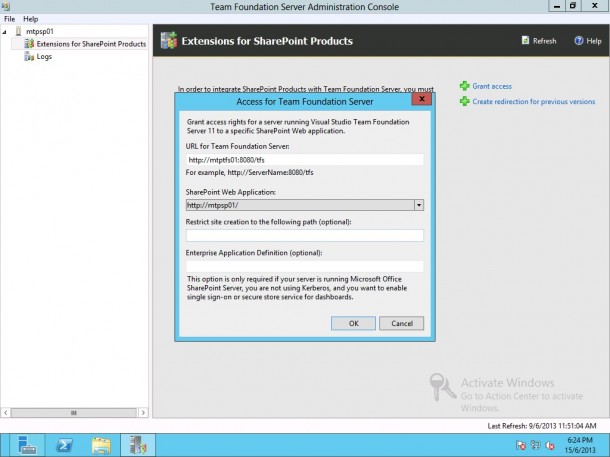Viewport: 610px width, 457px height.
Task: Click the Last Refresh status text
Action: coord(542,426)
